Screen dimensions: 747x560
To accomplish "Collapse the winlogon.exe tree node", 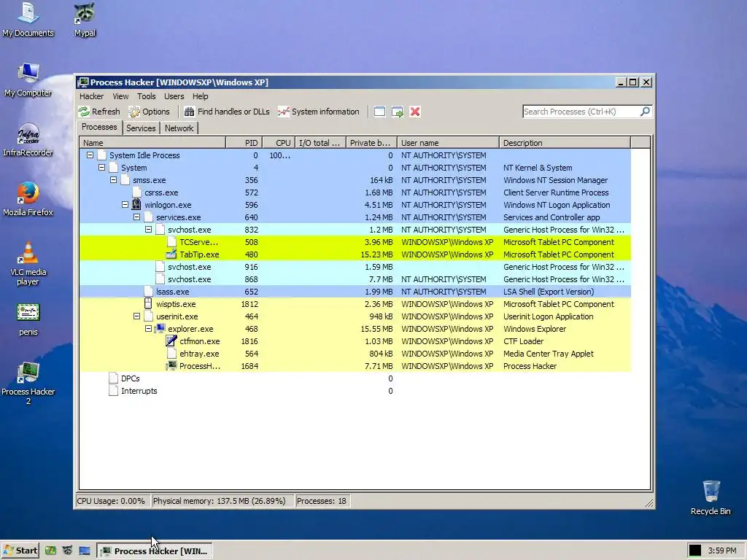I will (125, 205).
